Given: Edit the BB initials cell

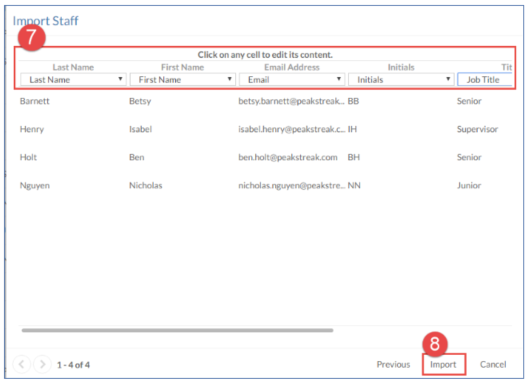Looking at the screenshot, I should pos(353,101).
